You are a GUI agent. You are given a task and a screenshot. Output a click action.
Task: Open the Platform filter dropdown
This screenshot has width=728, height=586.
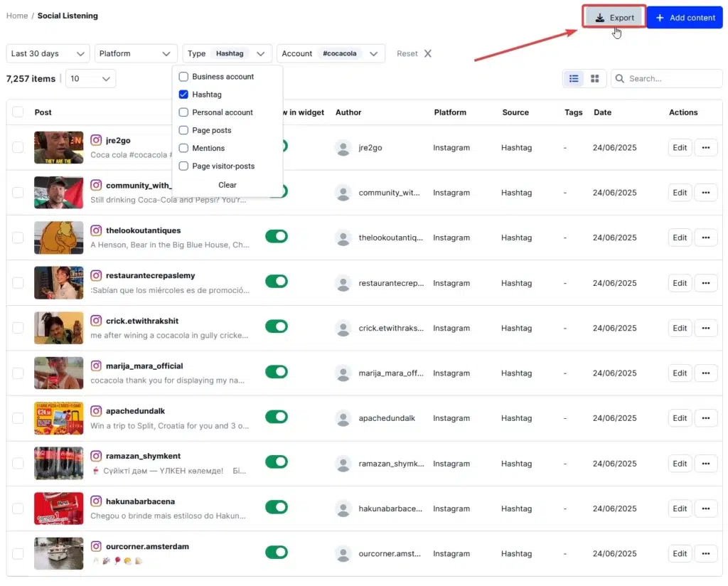tap(136, 53)
